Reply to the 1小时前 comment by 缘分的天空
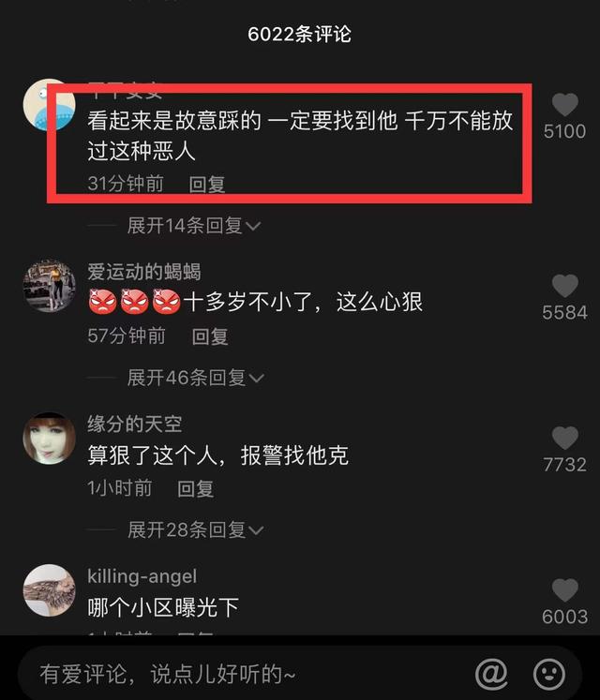Screen dimensions: 600x700 196,489
